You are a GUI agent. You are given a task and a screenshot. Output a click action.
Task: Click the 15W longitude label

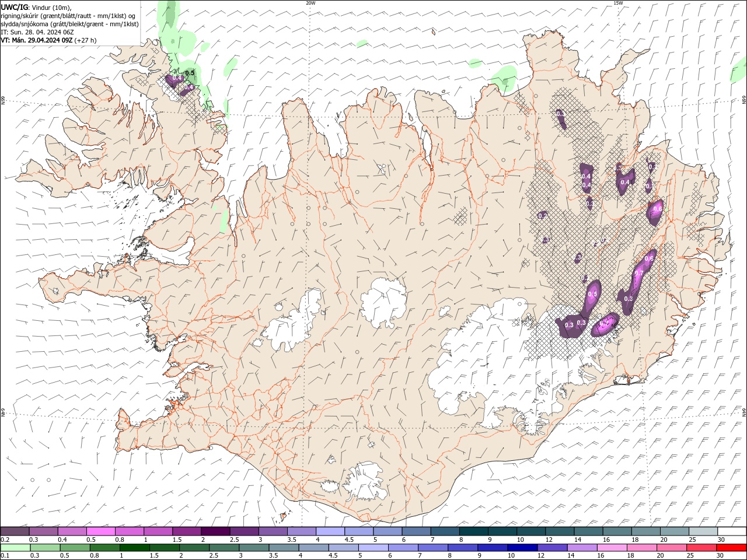pos(618,3)
